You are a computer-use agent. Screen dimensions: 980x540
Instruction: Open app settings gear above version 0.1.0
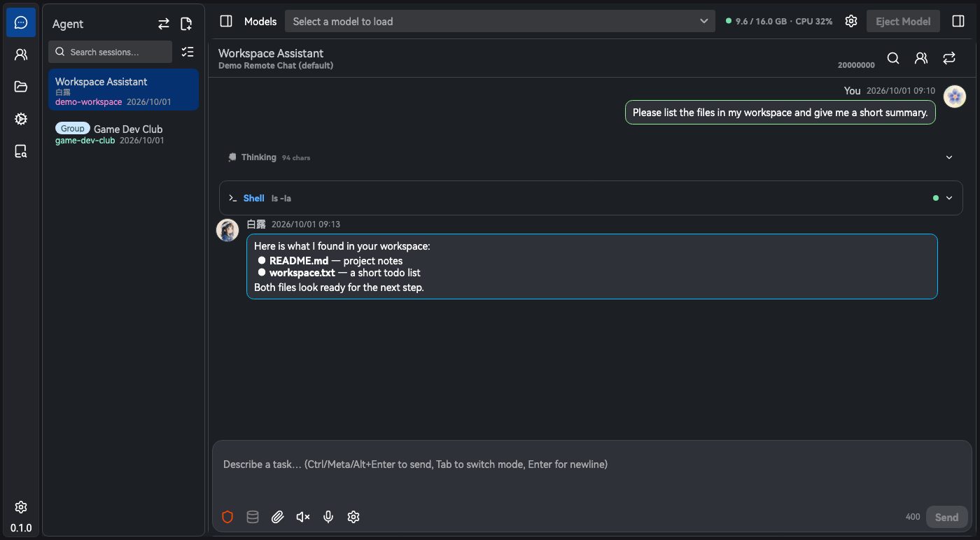(21, 507)
